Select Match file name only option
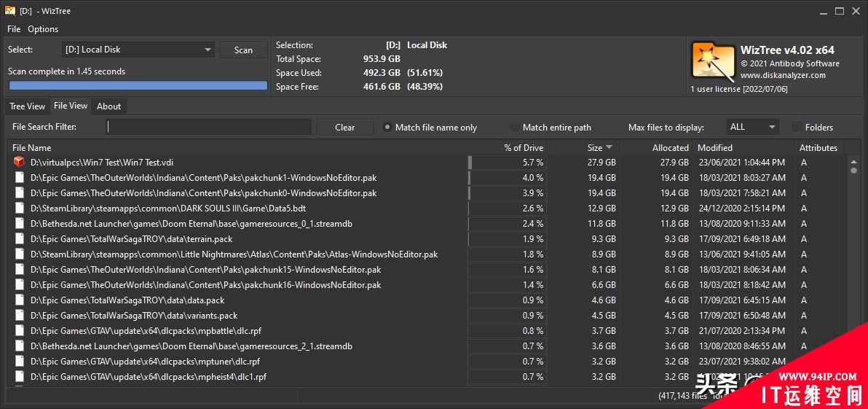Viewport: 868px width, 409px height. coord(387,128)
